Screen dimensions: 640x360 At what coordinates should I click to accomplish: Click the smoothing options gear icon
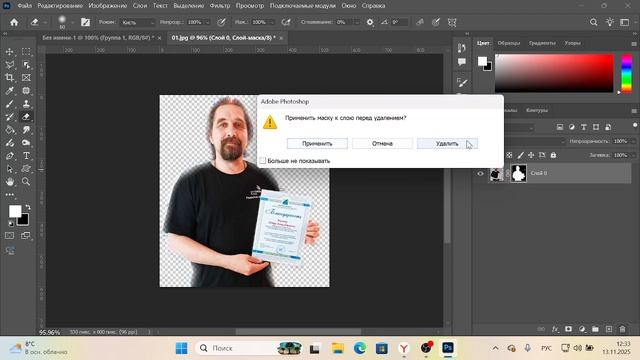pyautogui.click(x=370, y=22)
